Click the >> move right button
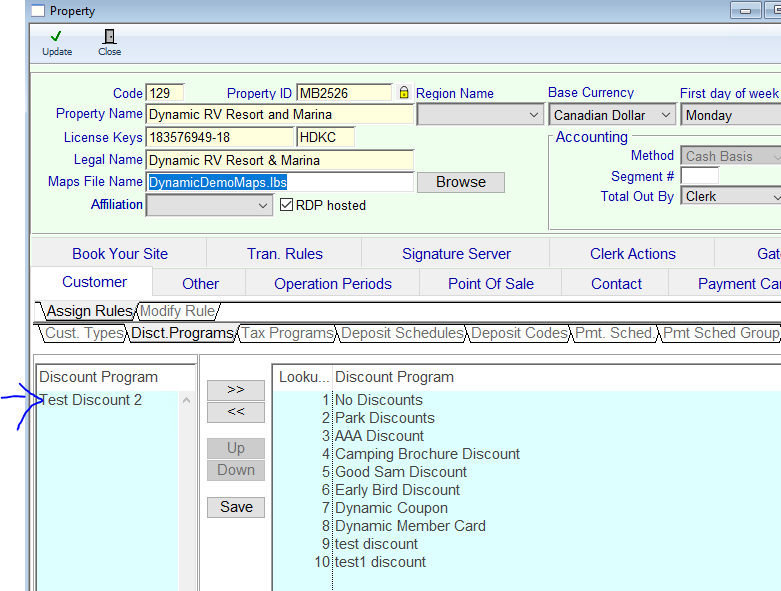This screenshot has width=781, height=591. coord(236,389)
